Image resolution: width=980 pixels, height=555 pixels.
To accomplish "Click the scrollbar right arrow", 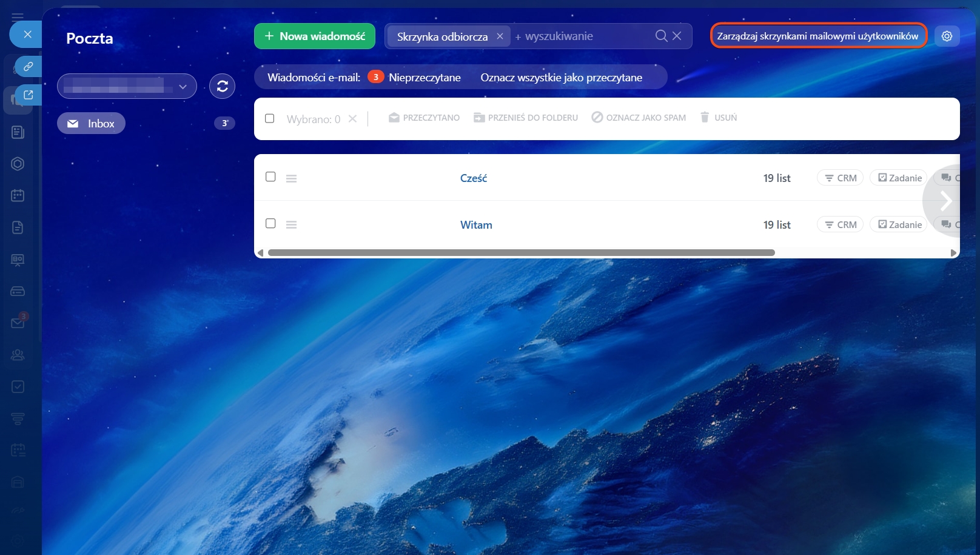I will coord(953,253).
